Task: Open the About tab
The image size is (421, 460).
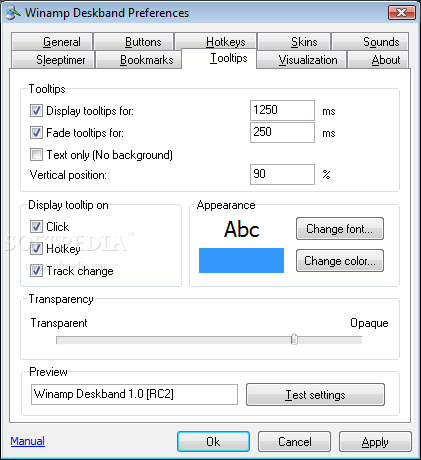Action: [378, 60]
